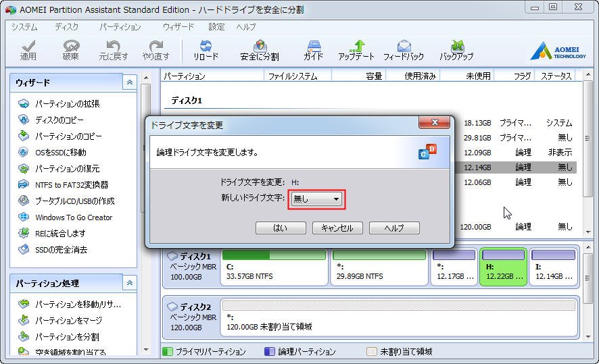Viewport: 599px width, 364px height.
Task: Open the ディスク menu
Action: click(x=66, y=27)
